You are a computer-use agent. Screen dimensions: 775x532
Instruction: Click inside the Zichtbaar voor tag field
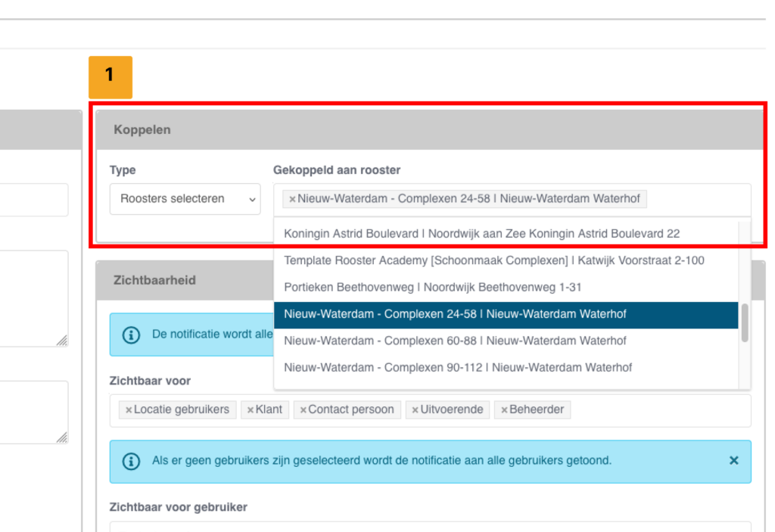click(658, 410)
